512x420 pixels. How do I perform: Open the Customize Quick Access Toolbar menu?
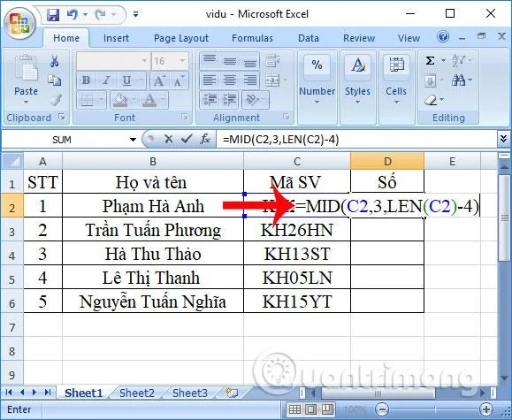click(135, 14)
